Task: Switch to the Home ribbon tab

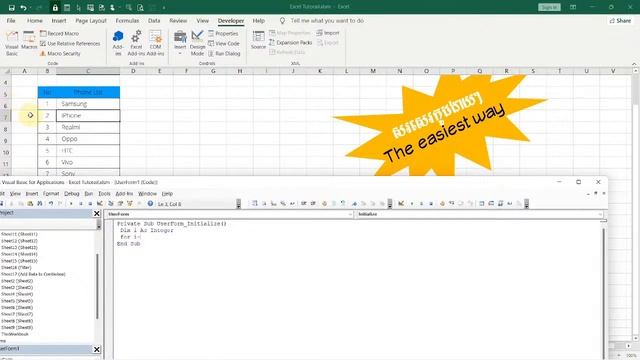Action: point(35,20)
